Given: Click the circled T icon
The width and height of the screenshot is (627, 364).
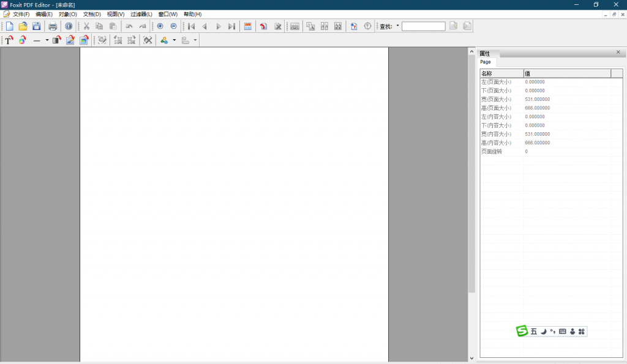Looking at the screenshot, I should click(x=367, y=26).
